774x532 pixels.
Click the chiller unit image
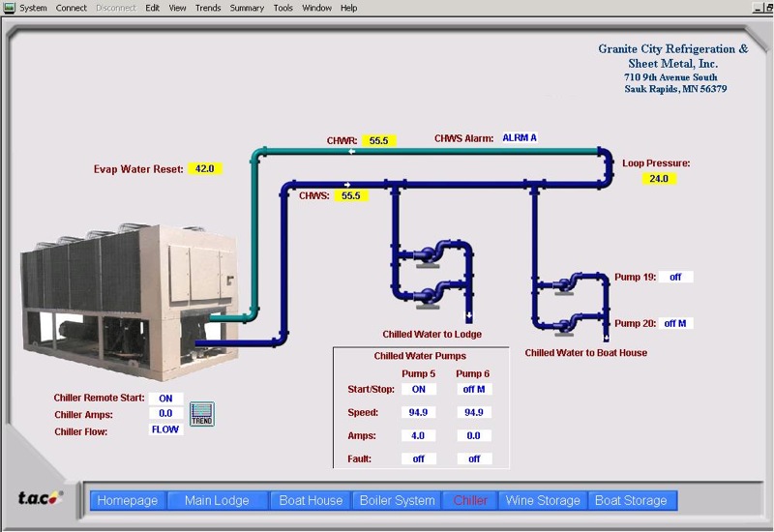130,303
